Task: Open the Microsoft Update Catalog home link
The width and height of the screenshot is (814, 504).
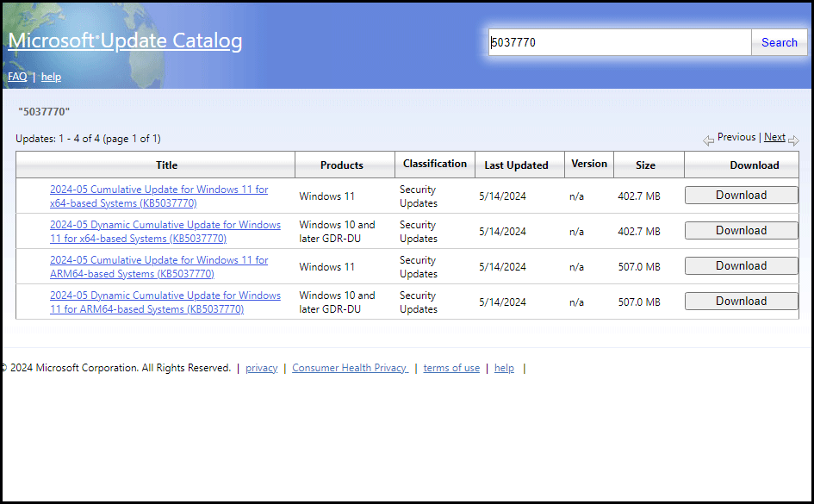Action: pos(125,40)
